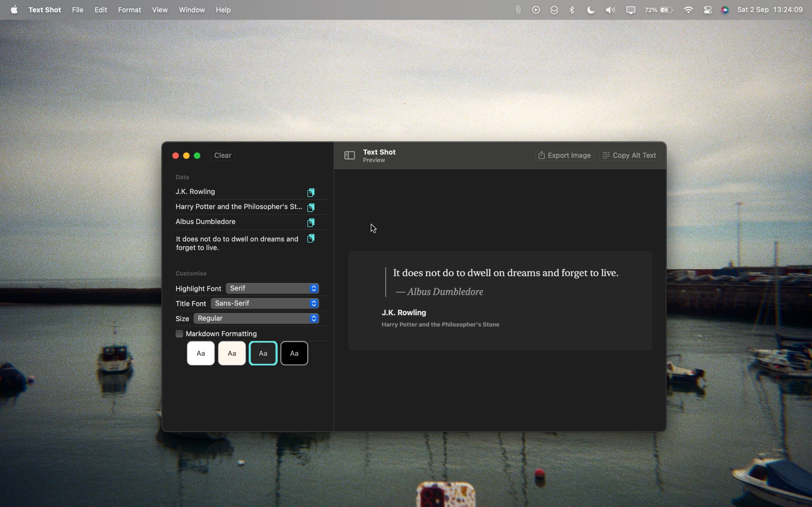Viewport: 812px width, 507px height.
Task: Click the Siri icon in menu bar
Action: (725, 10)
